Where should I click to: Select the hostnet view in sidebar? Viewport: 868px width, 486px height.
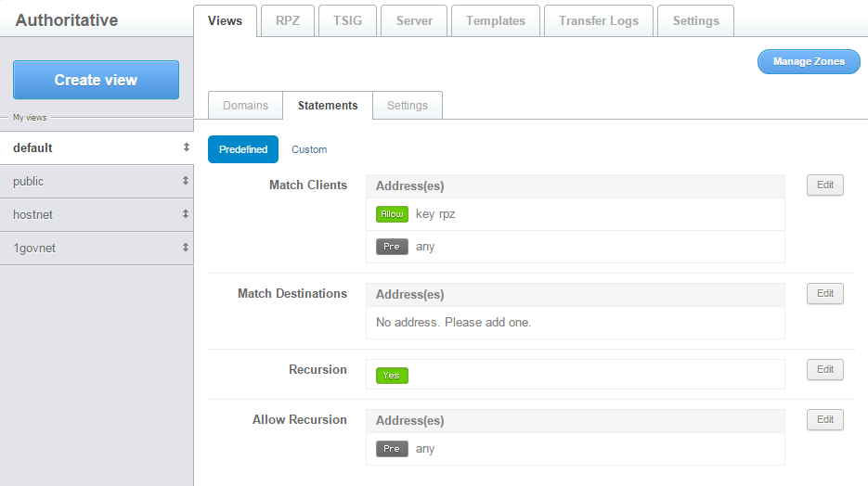[x=33, y=214]
